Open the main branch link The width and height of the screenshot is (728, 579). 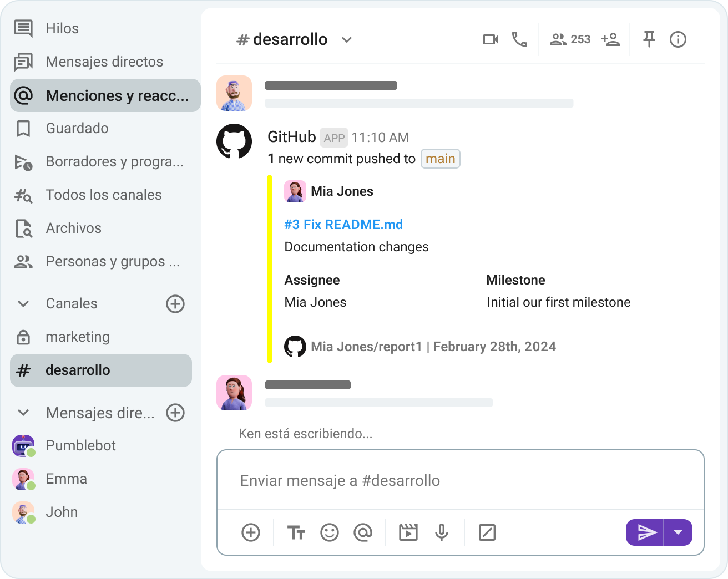[440, 159]
